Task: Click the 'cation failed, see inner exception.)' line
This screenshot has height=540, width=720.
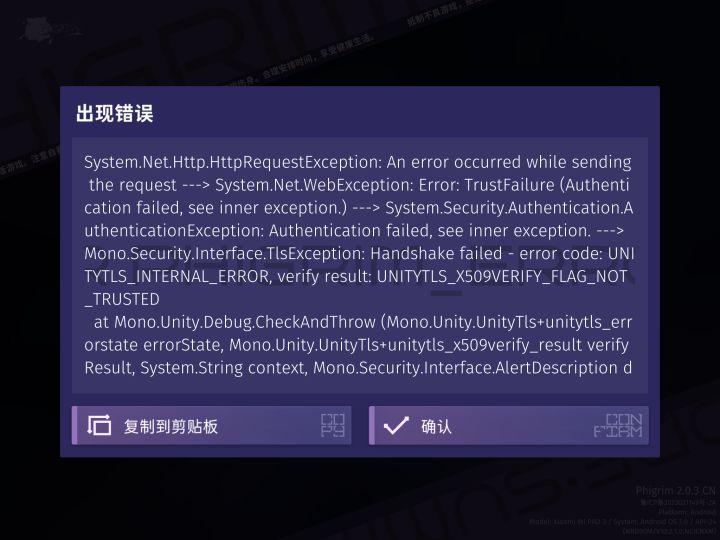Action: click(x=359, y=208)
